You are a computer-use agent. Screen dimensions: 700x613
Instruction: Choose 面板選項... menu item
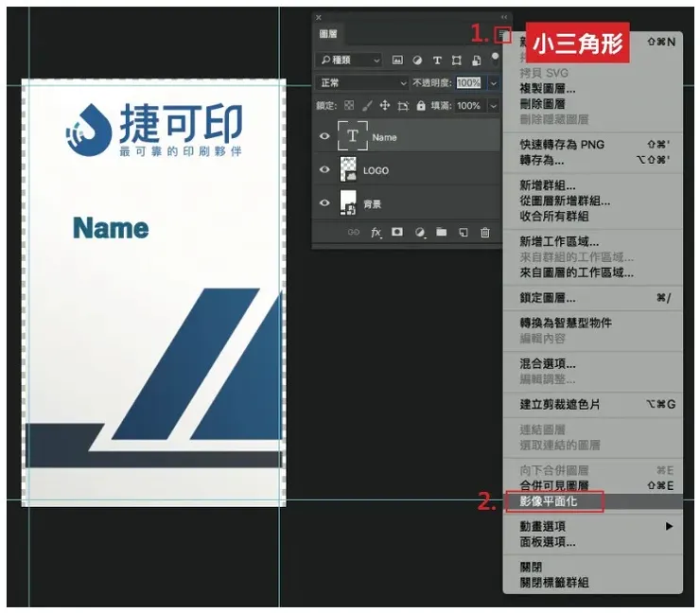[x=593, y=542]
